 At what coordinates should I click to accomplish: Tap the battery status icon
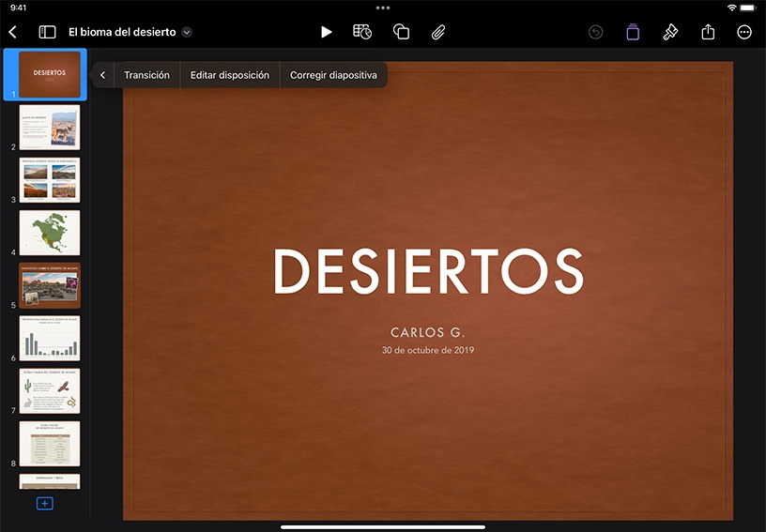tap(748, 8)
